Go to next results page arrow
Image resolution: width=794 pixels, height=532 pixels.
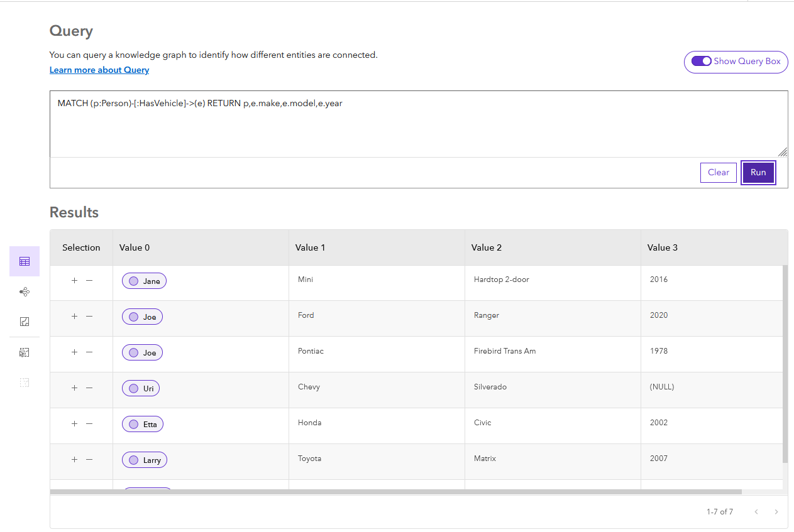[776, 512]
